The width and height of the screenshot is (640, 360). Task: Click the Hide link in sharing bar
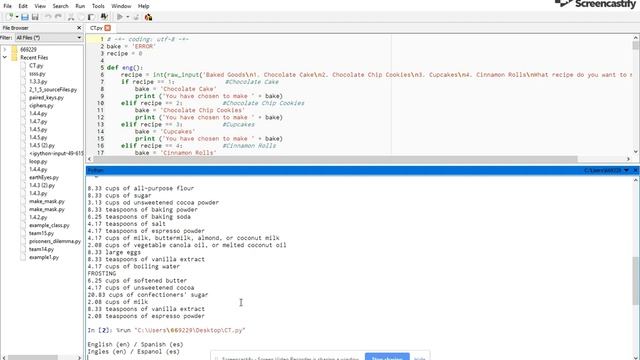pyautogui.click(x=420, y=358)
